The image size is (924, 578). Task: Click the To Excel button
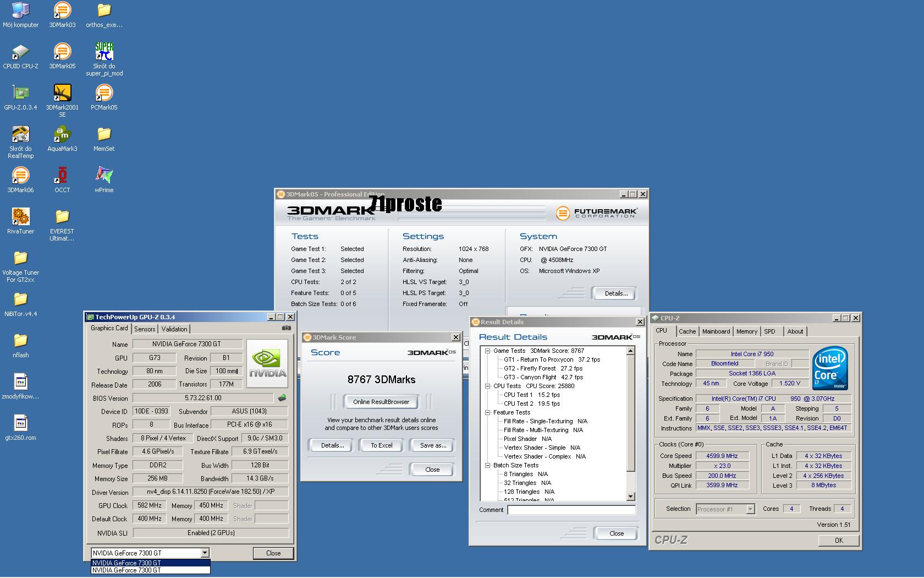(382, 445)
